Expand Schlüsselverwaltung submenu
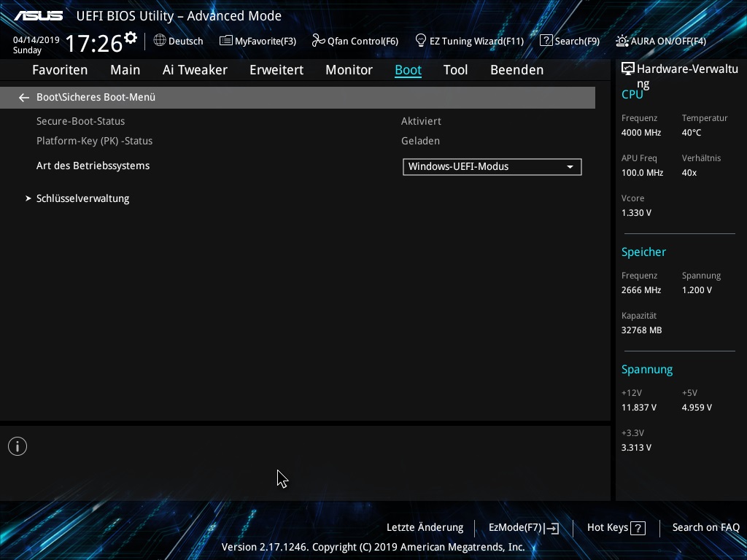Screen dimensions: 747x560 point(82,198)
